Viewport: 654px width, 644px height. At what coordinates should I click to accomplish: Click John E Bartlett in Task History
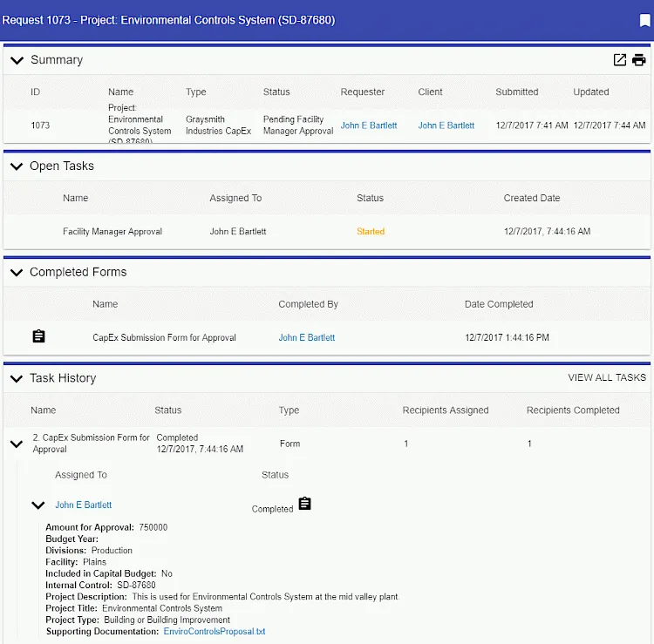(83, 505)
